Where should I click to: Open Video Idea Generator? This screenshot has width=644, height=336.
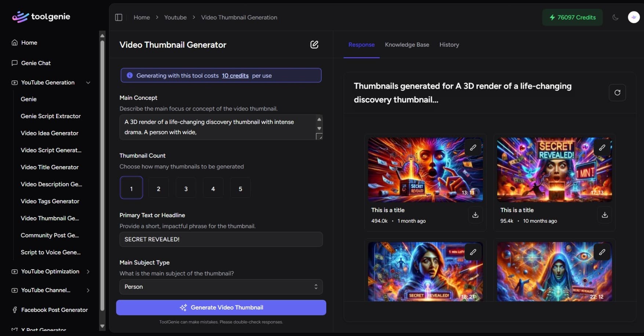50,133
